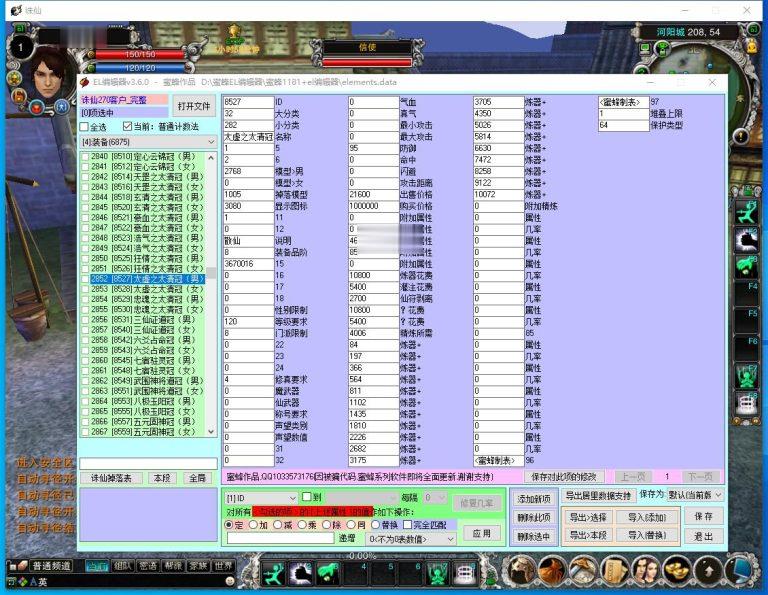768x595 pixels.
Task: Open the brown bag inventory icon
Action: pyautogui.click(x=552, y=571)
